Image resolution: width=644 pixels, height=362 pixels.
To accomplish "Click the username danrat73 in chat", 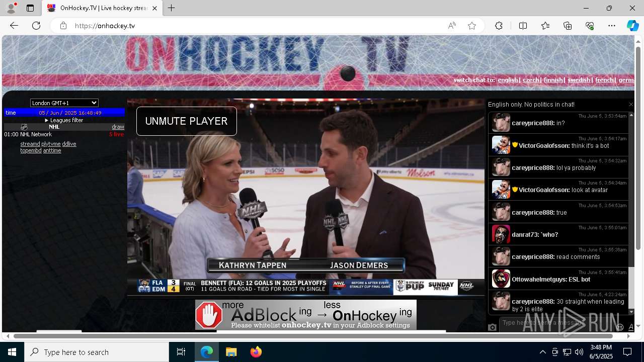I will point(526,235).
